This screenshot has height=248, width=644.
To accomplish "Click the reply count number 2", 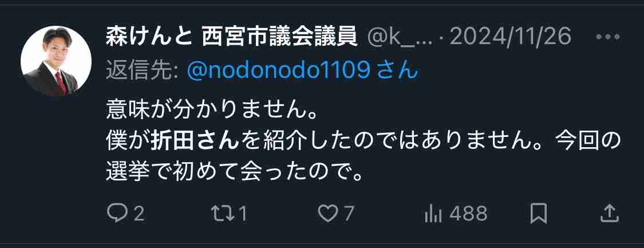I will (x=139, y=214).
